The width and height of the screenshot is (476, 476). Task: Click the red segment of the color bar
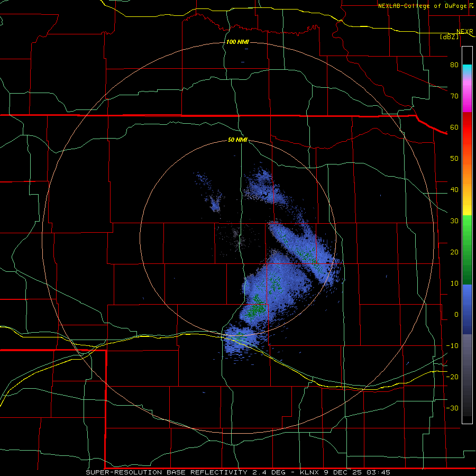tap(467, 127)
